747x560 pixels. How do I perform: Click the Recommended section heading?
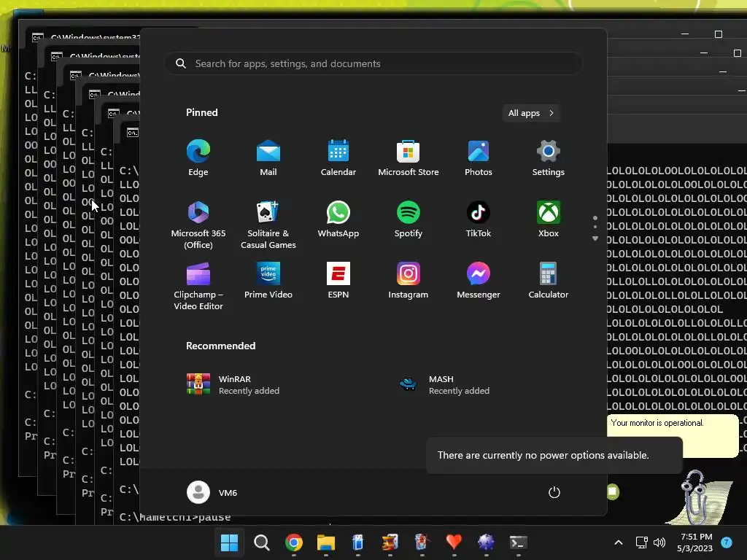[220, 346]
